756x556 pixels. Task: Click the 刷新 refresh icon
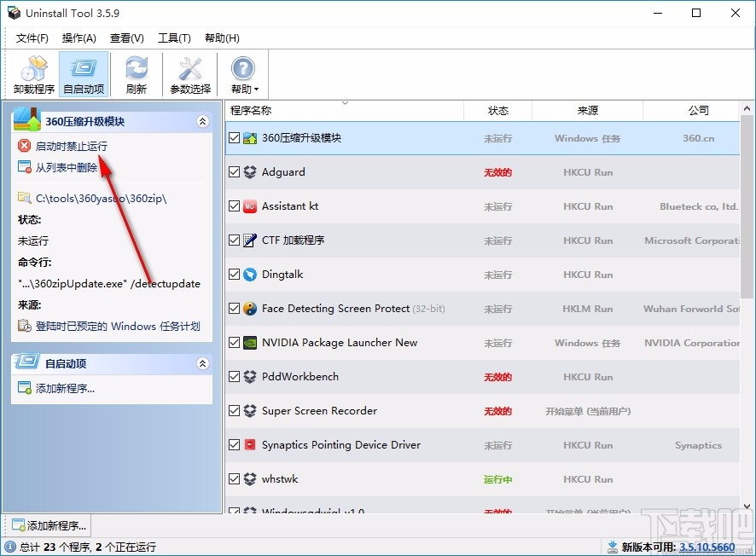(137, 73)
